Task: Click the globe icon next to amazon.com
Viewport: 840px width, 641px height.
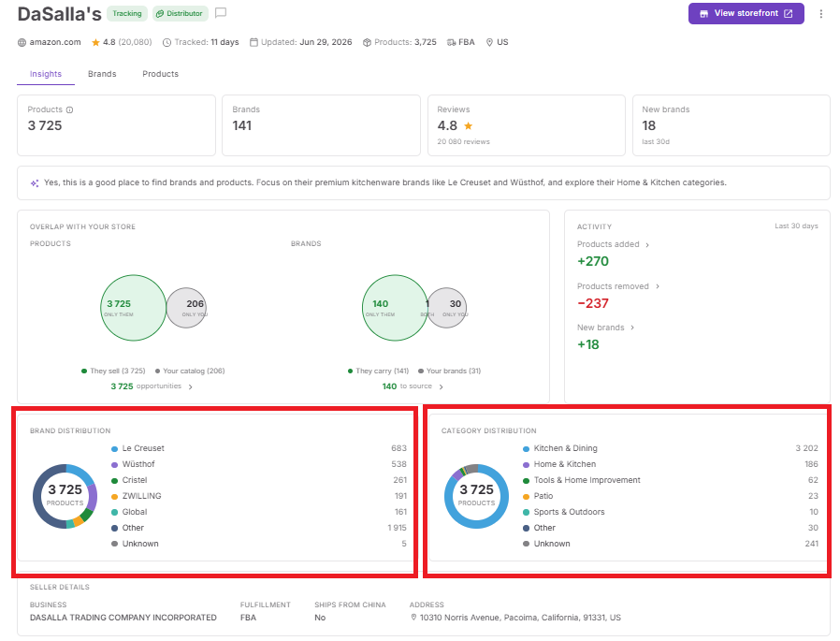Action: click(x=22, y=42)
